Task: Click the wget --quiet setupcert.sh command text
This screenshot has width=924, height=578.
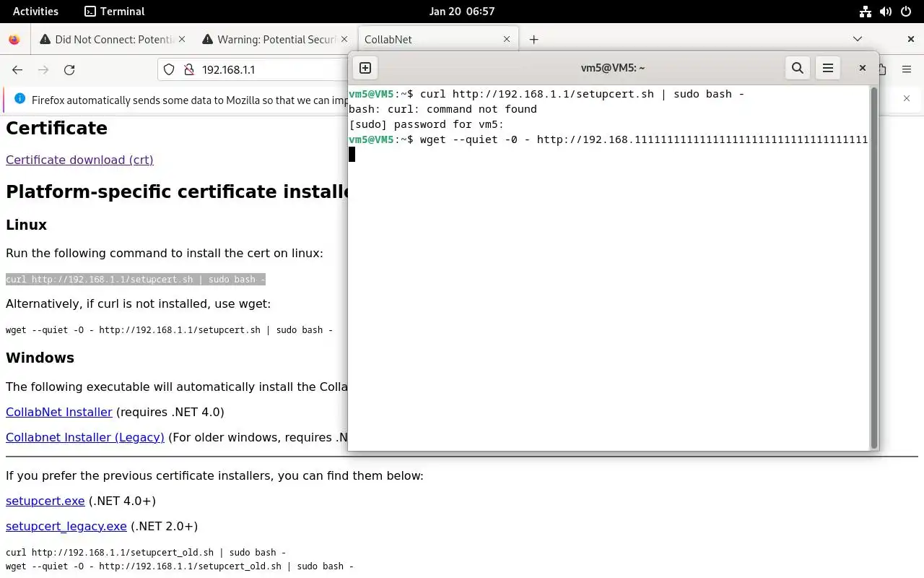Action: coord(170,329)
